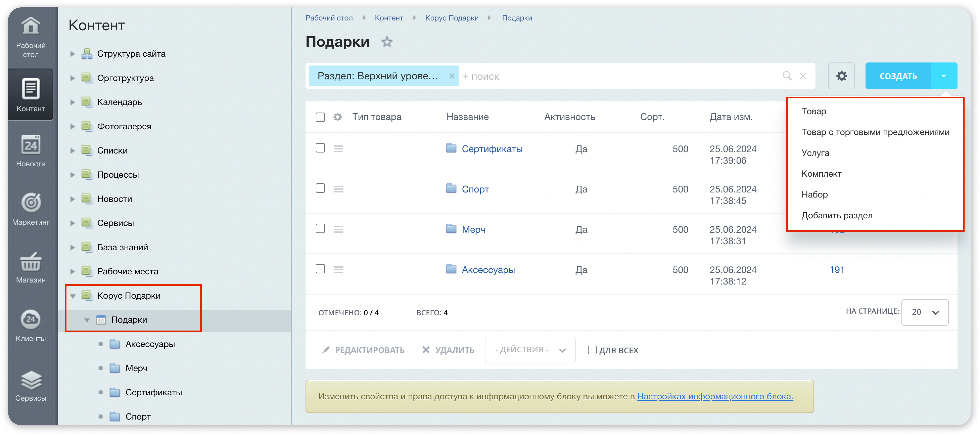This screenshot has width=980, height=435.
Task: Click the Сертификаты folder icon in table
Action: [x=451, y=148]
